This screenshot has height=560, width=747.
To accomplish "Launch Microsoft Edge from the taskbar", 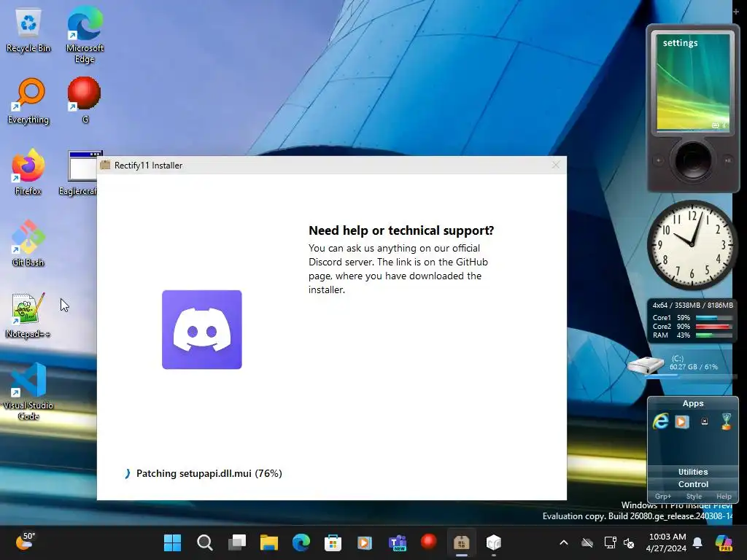I will click(301, 542).
